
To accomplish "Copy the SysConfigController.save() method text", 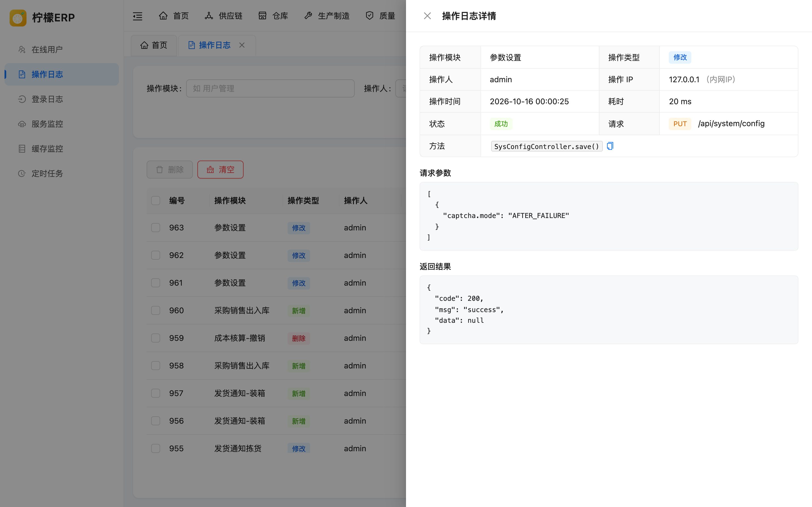I will coord(610,146).
